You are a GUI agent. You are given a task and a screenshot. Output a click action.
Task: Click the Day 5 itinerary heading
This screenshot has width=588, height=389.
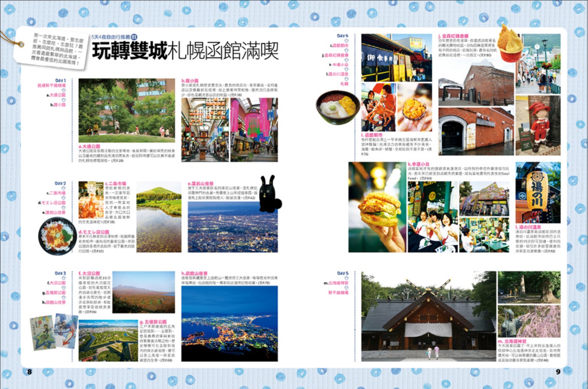click(x=343, y=273)
